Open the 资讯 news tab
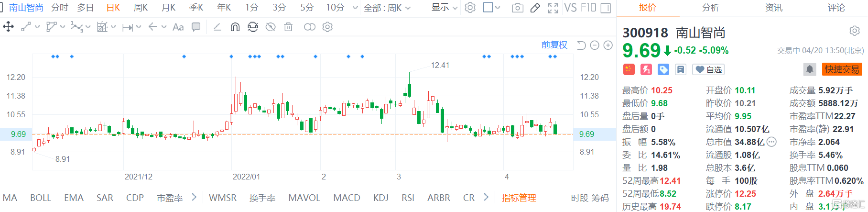This screenshot has width=868, height=212. pos(773,8)
